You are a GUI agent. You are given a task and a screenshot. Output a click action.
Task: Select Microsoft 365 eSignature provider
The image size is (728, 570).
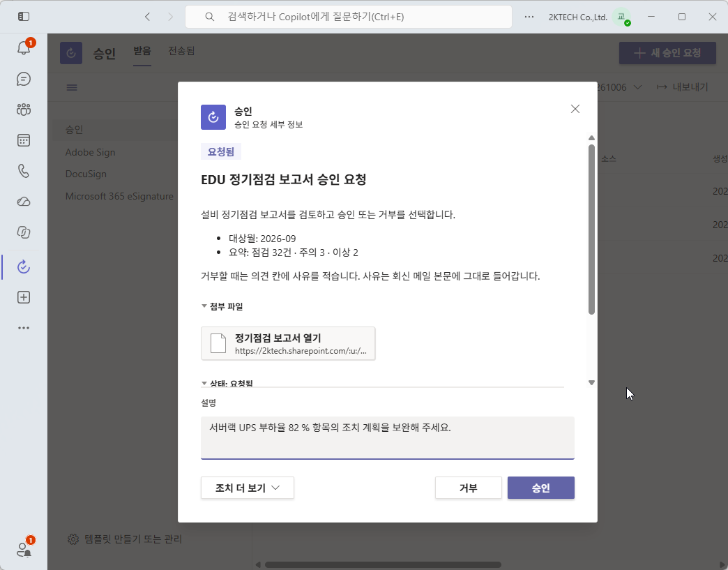pyautogui.click(x=119, y=196)
